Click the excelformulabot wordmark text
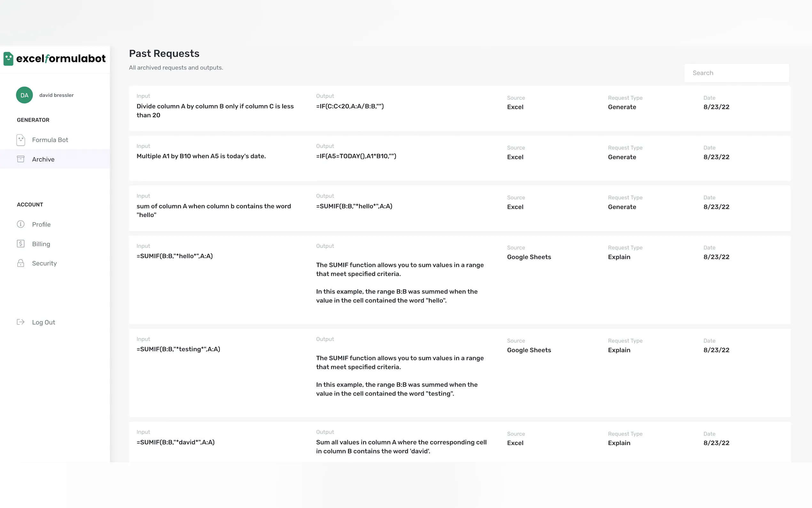The image size is (812, 508). coord(61,59)
